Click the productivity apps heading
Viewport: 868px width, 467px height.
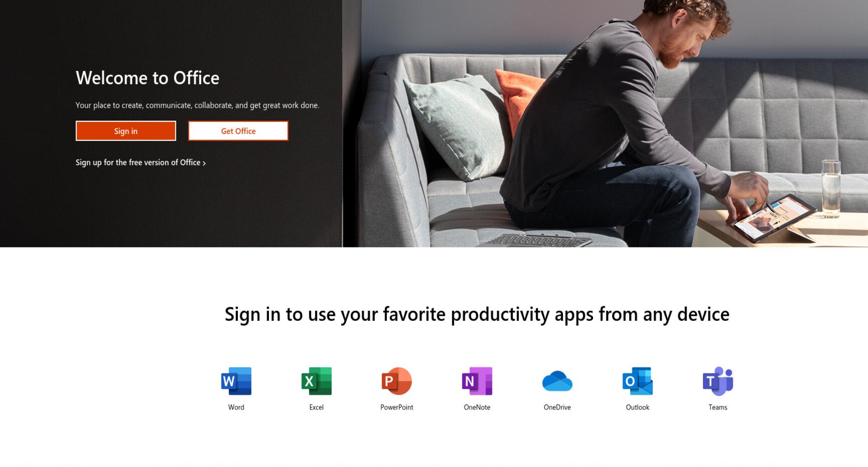point(477,315)
